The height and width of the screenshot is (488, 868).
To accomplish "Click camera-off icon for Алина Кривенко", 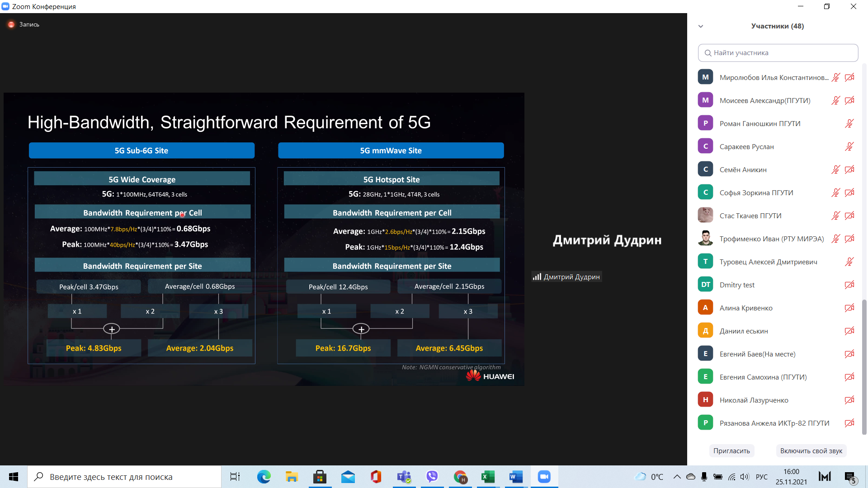I will click(x=849, y=308).
